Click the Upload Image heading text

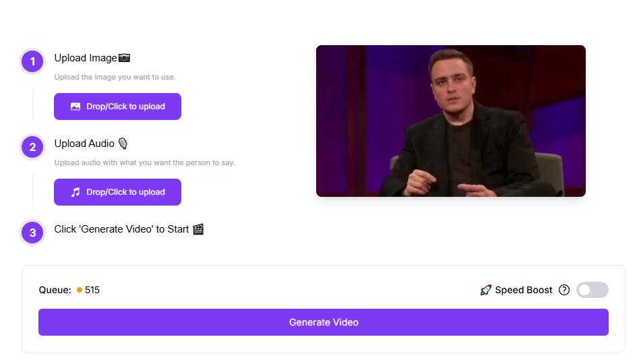click(x=86, y=58)
